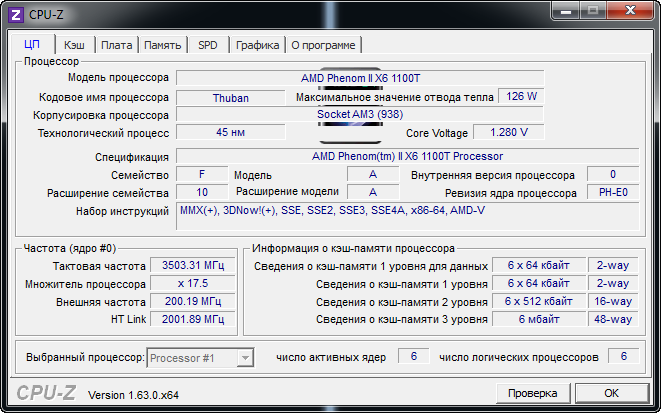This screenshot has height=413, width=661.
Task: Show the О программе tab
Action: tap(324, 45)
